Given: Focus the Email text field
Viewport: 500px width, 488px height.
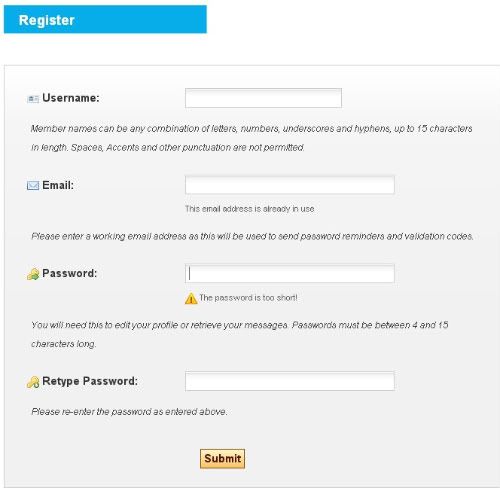Looking at the screenshot, I should click(290, 185).
